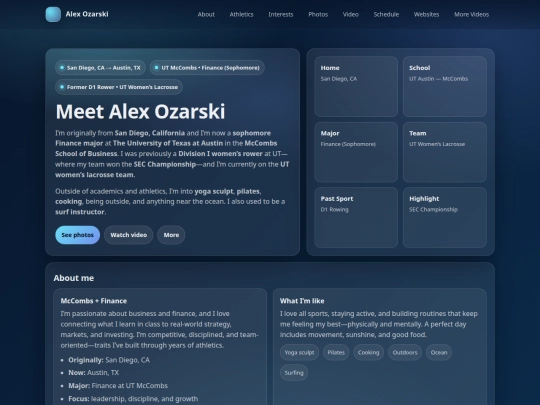Select the School info card
The height and width of the screenshot is (405, 540).
click(445, 86)
